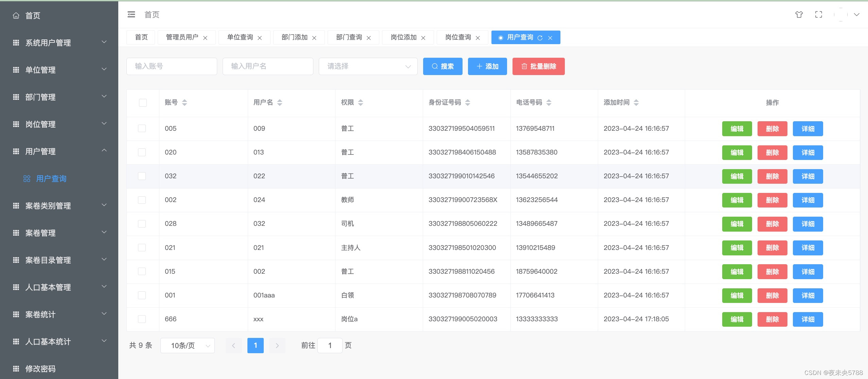
Task: Select the checkbox for account 666
Action: (142, 319)
